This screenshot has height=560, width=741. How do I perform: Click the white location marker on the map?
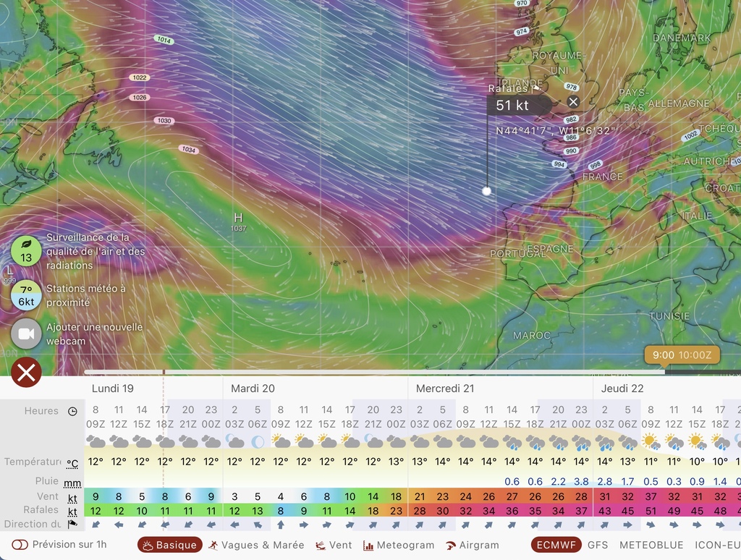pyautogui.click(x=486, y=191)
